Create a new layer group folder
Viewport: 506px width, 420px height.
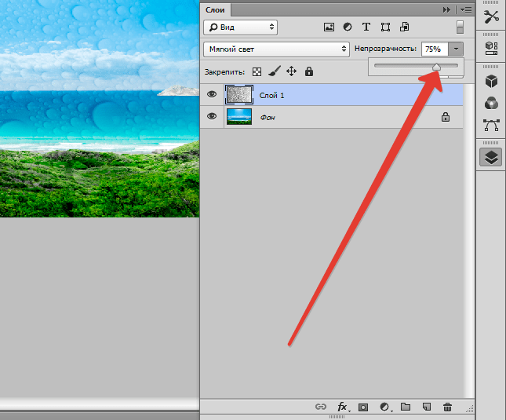[406, 407]
